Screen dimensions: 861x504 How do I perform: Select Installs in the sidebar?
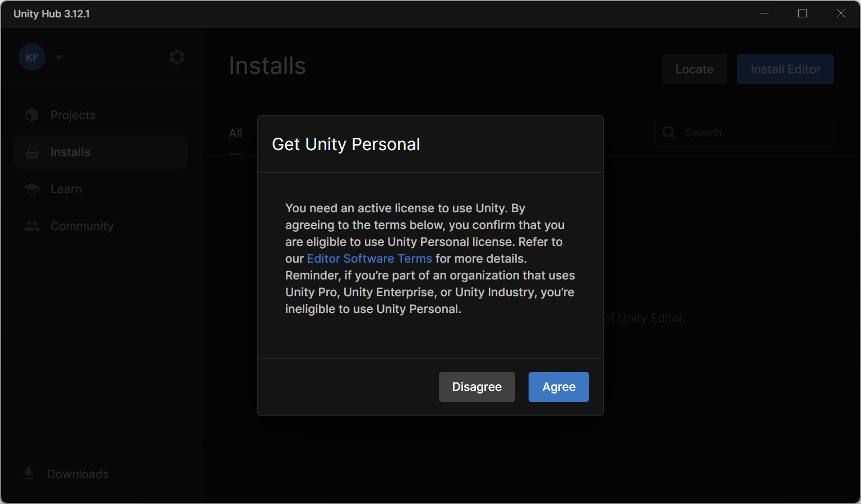[x=100, y=152]
